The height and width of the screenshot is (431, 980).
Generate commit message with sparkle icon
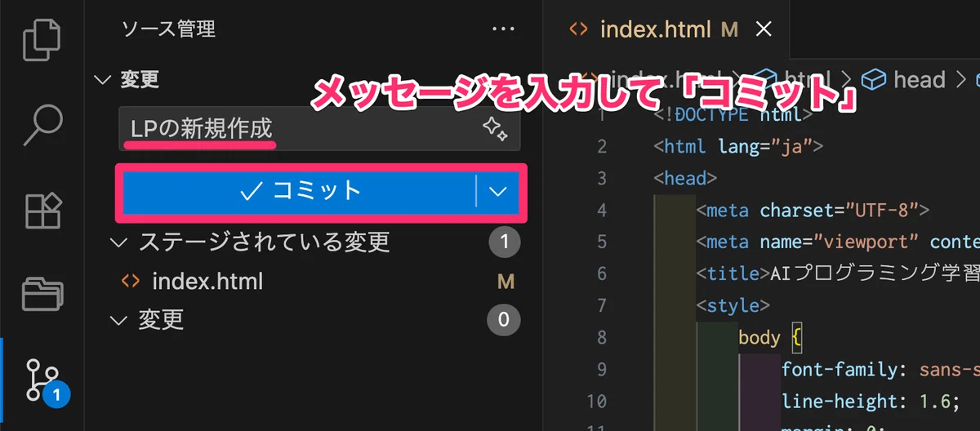point(495,129)
